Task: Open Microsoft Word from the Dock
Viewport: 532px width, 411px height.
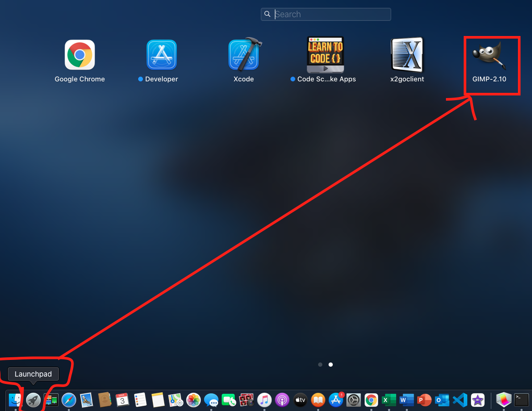Action: click(406, 400)
